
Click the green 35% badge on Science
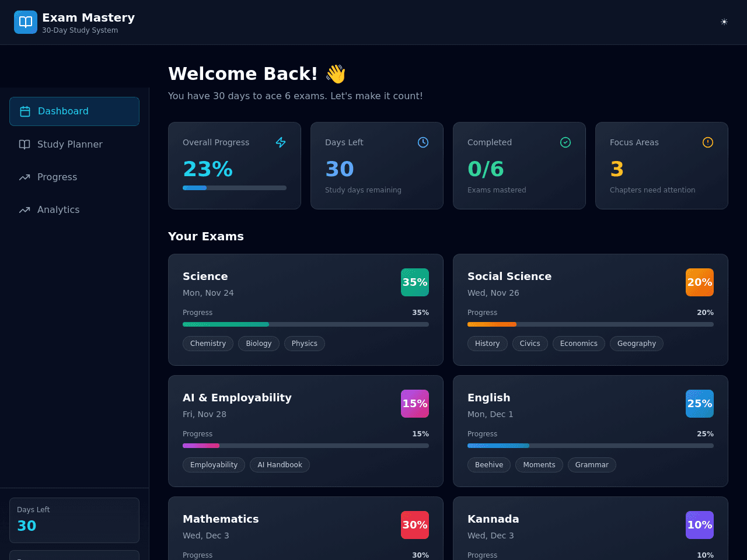(x=415, y=282)
